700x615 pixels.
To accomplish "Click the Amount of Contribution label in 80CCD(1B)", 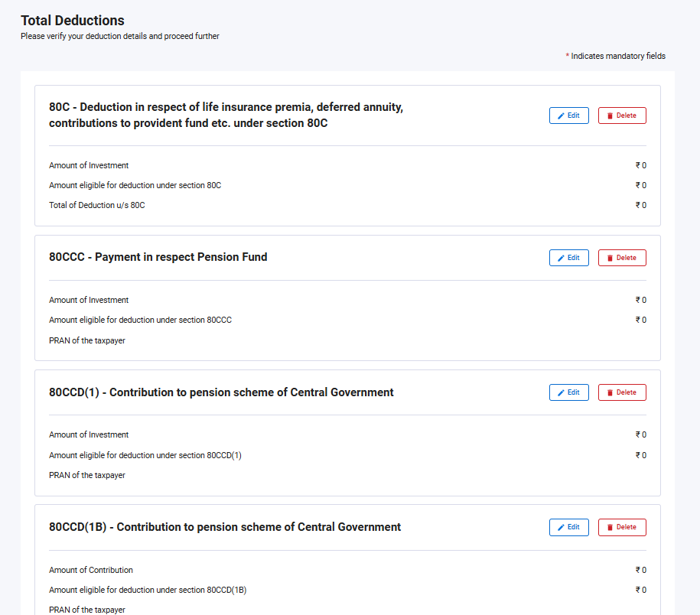I will (91, 570).
